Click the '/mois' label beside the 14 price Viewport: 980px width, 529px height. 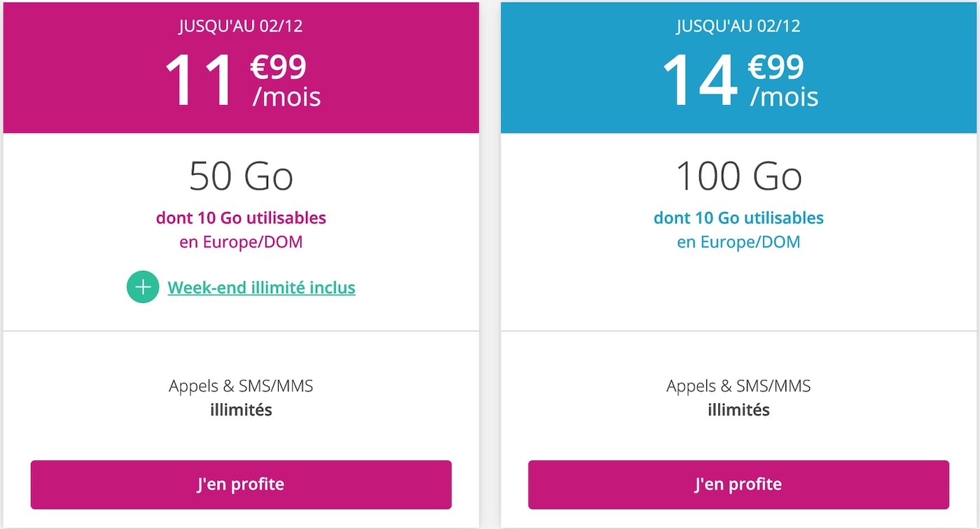click(784, 97)
